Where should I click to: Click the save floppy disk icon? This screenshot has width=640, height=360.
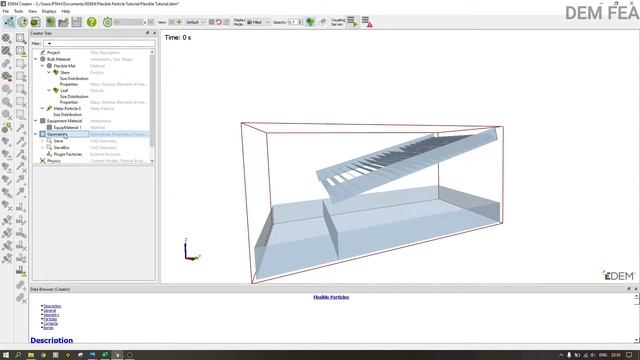coord(77,22)
